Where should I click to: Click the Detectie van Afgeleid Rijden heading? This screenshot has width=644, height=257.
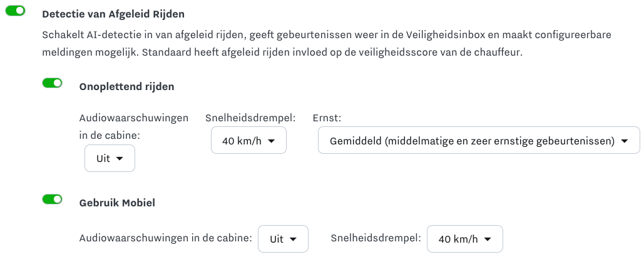tap(113, 13)
